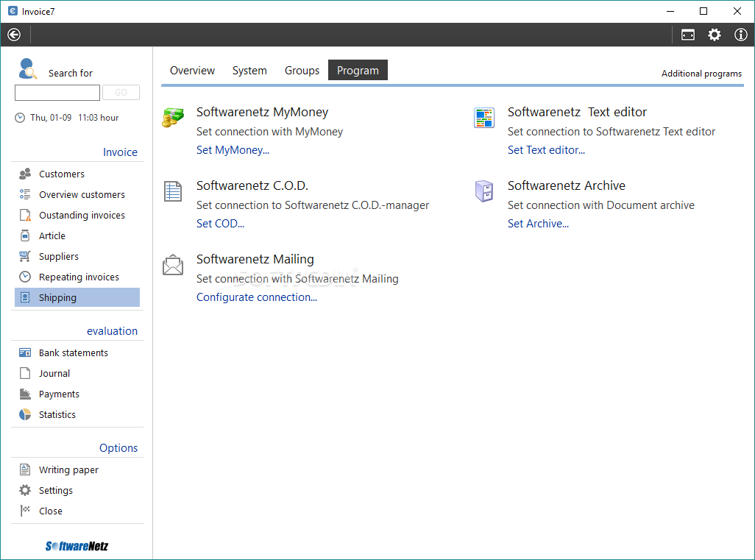Switch to the System tab
The image size is (755, 560).
click(249, 71)
